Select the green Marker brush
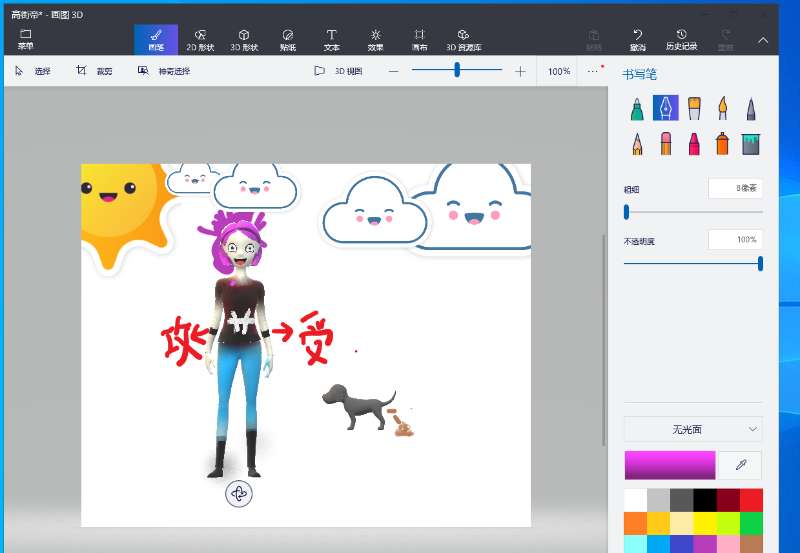The image size is (800, 553). (x=637, y=108)
